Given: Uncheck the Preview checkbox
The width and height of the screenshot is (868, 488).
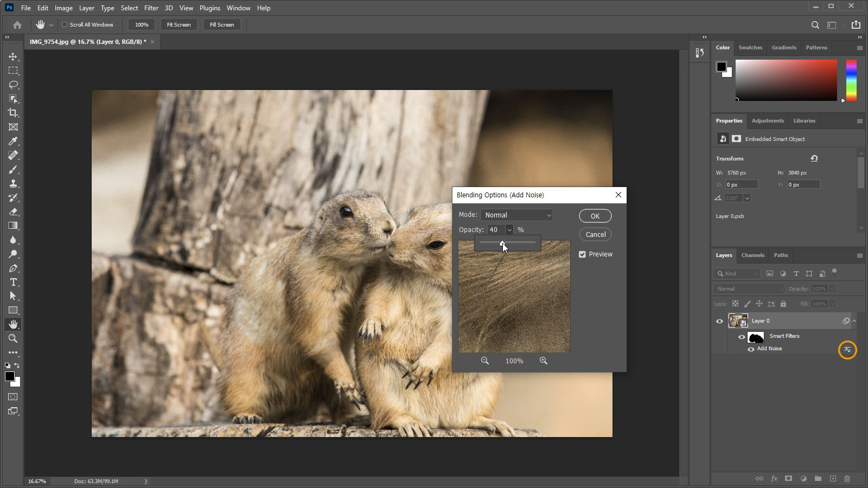Looking at the screenshot, I should pyautogui.click(x=582, y=254).
